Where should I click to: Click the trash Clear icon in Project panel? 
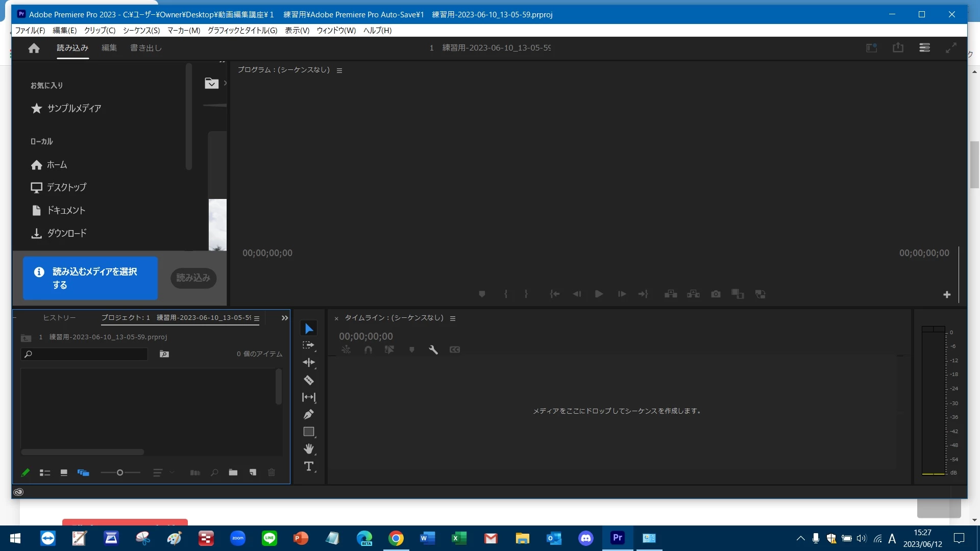(272, 472)
